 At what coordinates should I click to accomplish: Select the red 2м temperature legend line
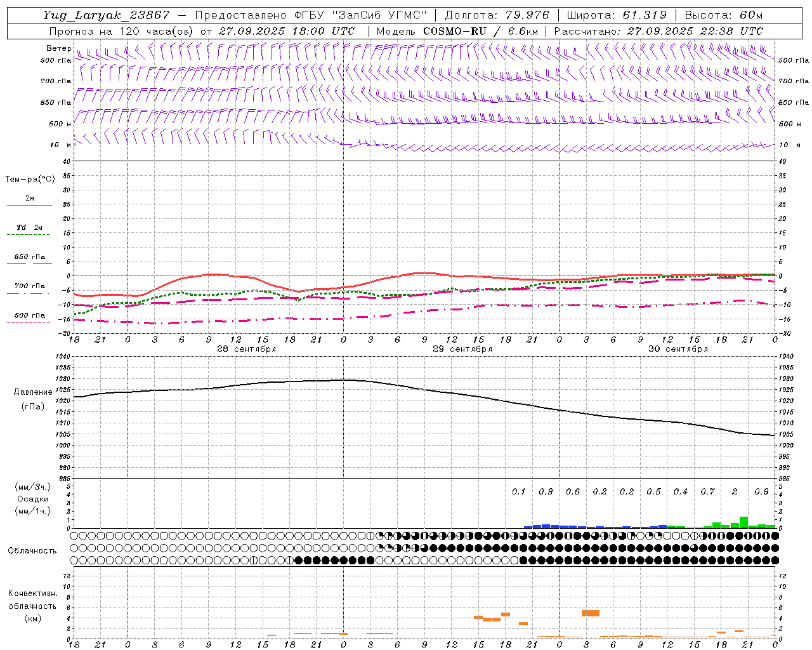click(29, 205)
